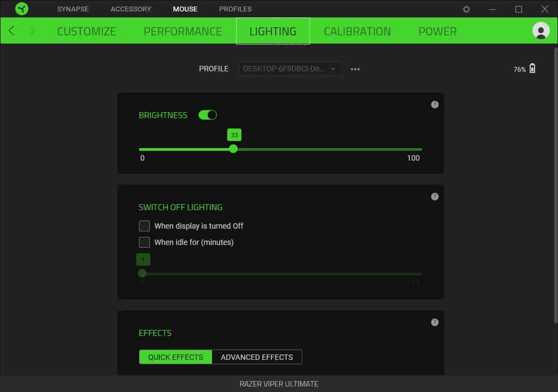Click the Razer logo icon

tap(22, 9)
